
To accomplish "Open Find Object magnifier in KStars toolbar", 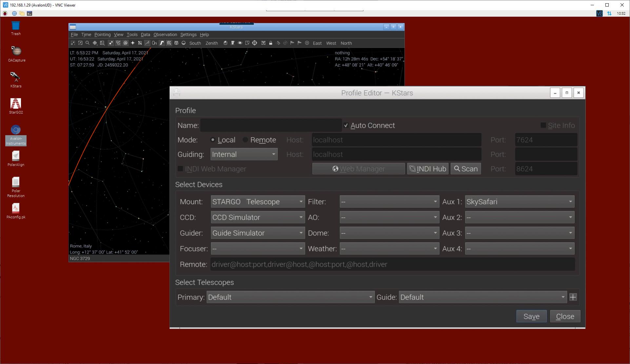I will tap(87, 43).
